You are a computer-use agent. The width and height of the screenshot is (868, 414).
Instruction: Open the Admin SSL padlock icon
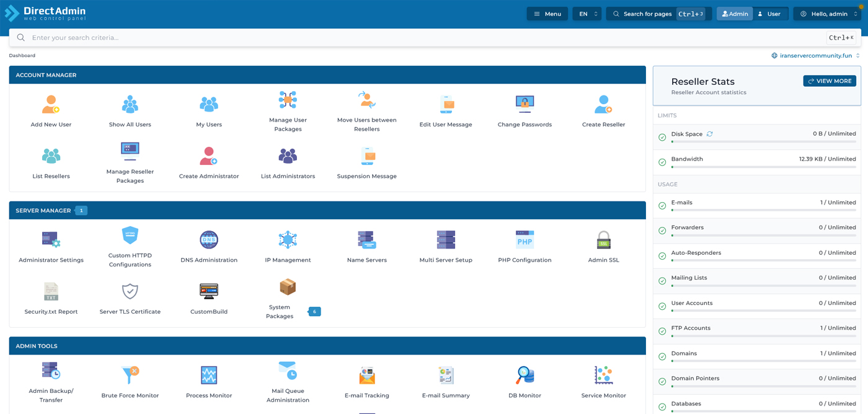coord(603,240)
